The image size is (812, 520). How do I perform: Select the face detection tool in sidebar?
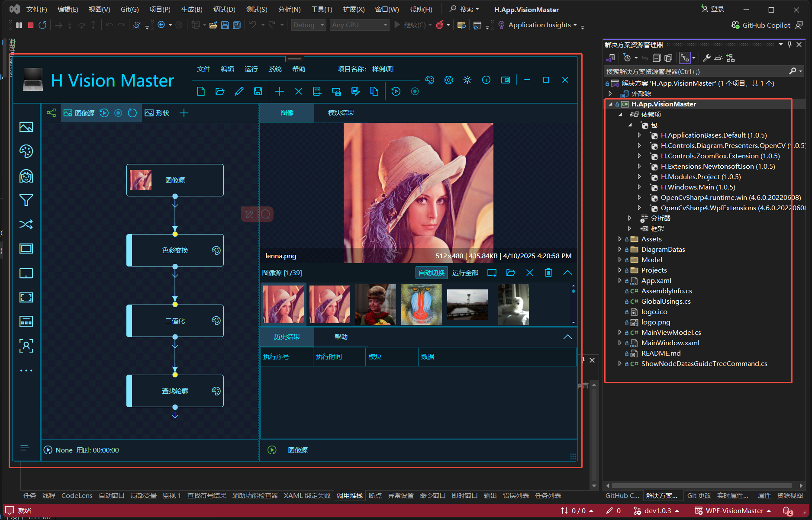pyautogui.click(x=26, y=176)
